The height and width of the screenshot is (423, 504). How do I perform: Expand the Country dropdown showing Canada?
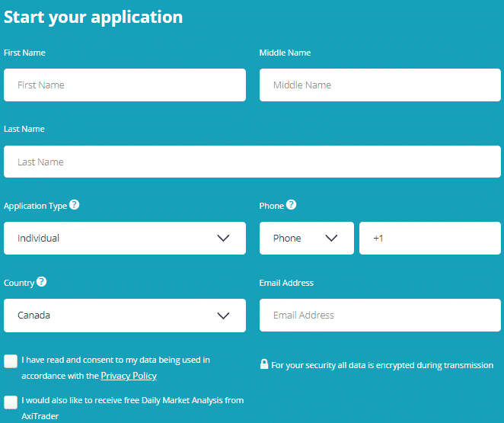click(125, 316)
